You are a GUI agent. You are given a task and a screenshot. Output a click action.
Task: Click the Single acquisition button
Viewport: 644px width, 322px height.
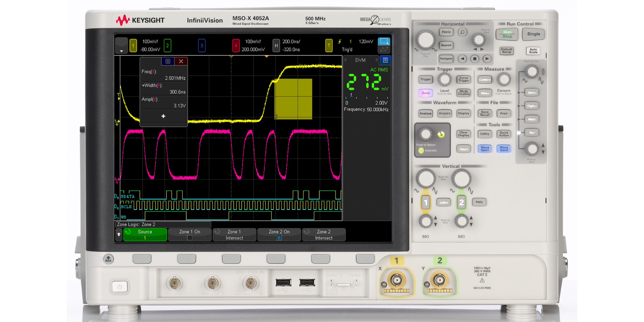point(533,34)
